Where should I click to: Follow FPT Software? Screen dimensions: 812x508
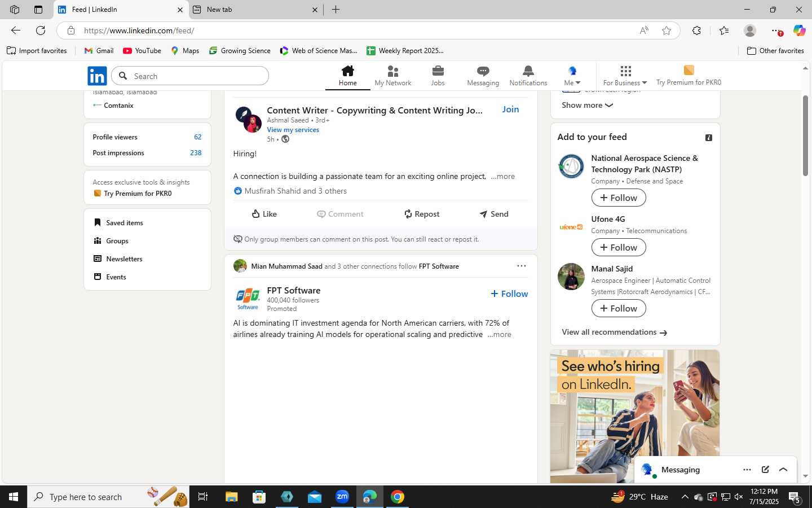click(509, 294)
